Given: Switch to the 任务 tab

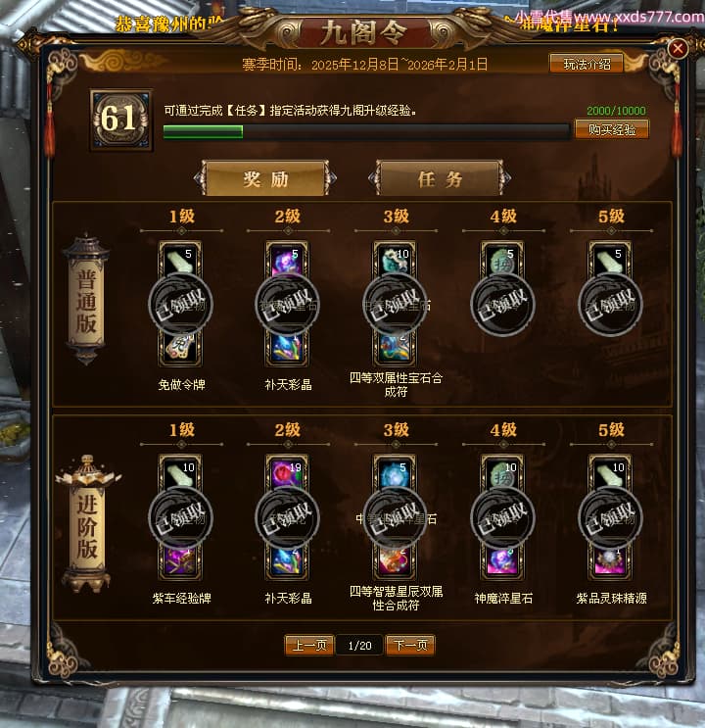Looking at the screenshot, I should pos(440,178).
